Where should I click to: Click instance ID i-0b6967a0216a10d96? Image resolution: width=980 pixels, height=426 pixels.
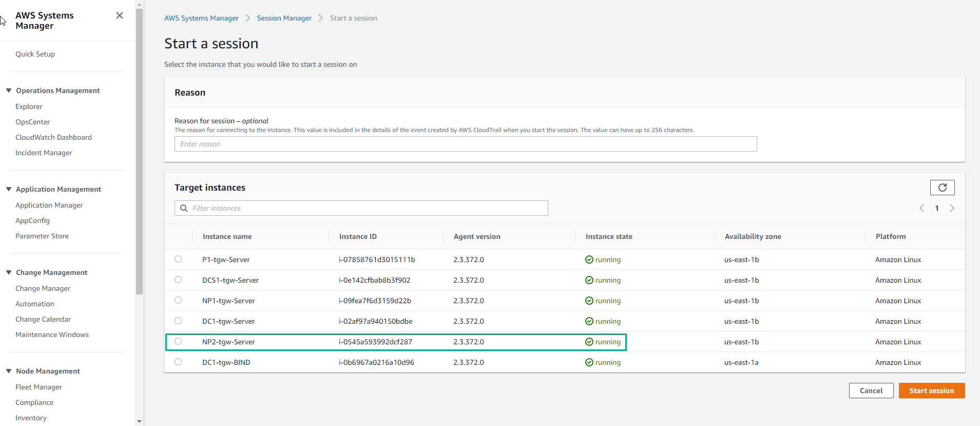coord(376,362)
